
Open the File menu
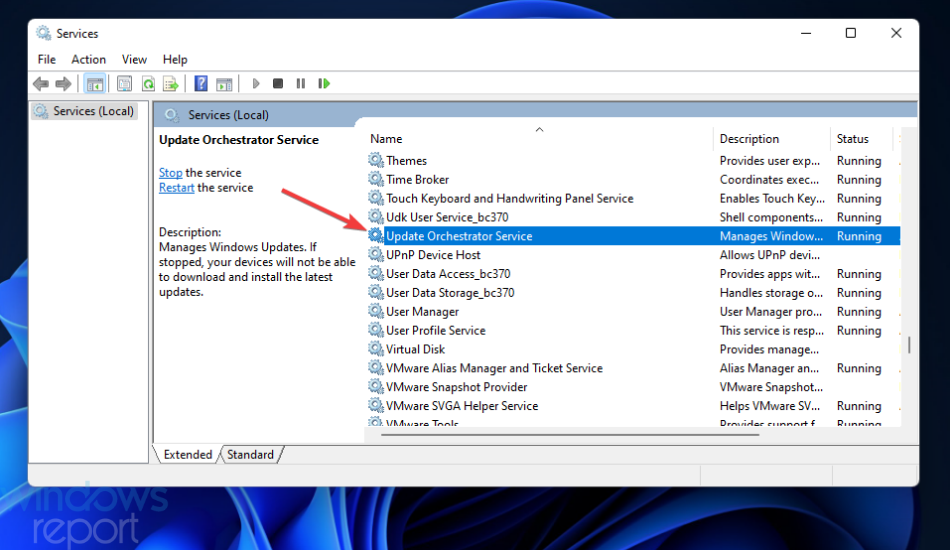pyautogui.click(x=47, y=59)
